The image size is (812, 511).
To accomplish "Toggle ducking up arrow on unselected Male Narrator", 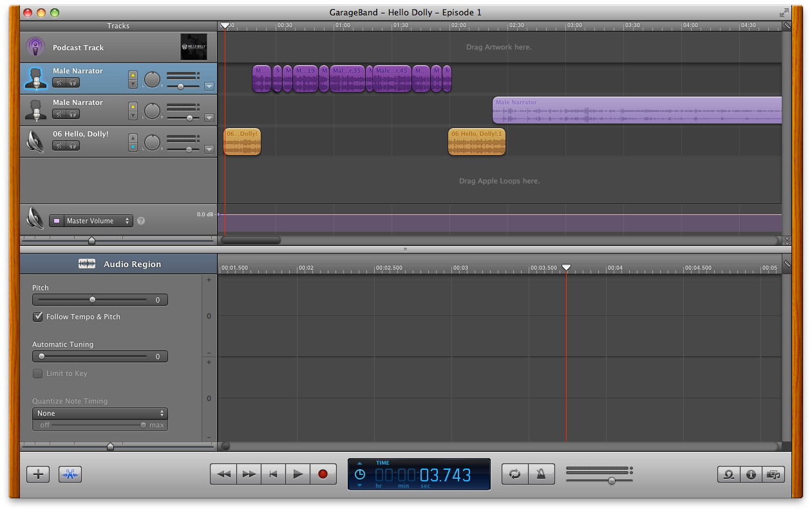I will [133, 106].
